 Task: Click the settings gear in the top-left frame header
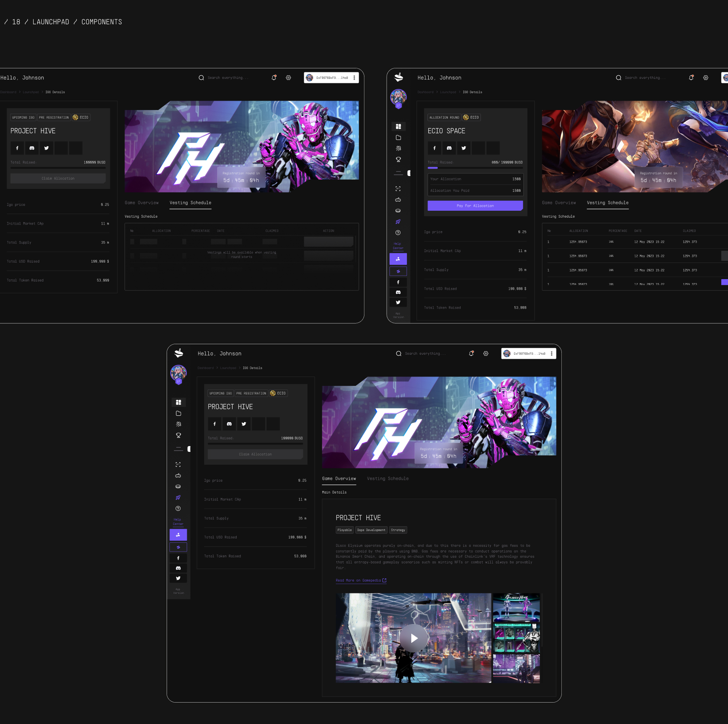[288, 78]
